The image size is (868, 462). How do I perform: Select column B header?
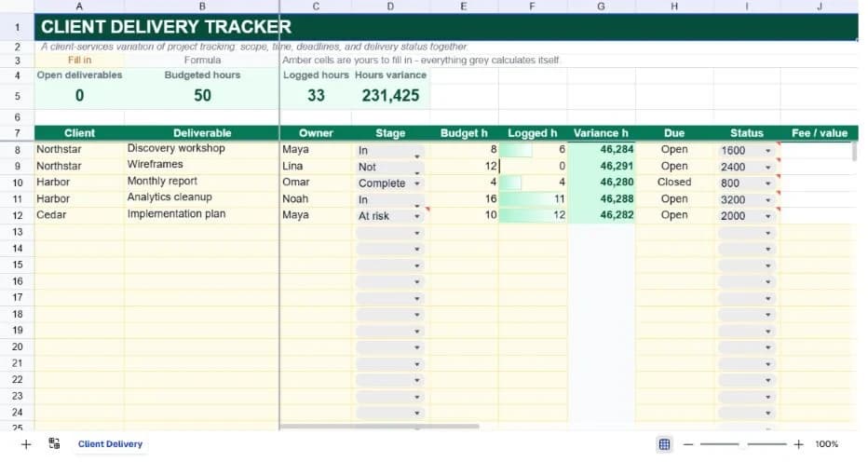click(202, 7)
